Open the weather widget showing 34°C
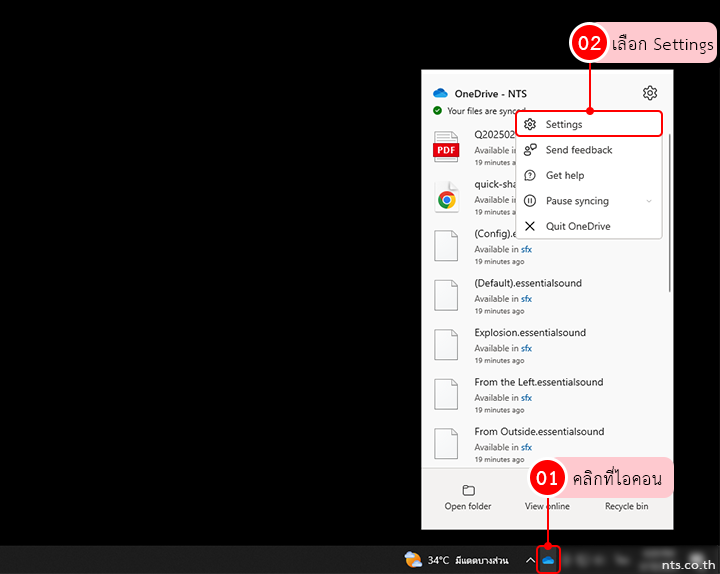720x574 pixels. pos(456,560)
